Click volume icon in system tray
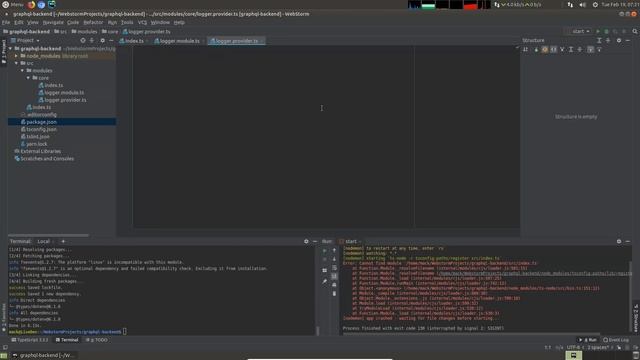640x360 pixels. pos(582,4)
